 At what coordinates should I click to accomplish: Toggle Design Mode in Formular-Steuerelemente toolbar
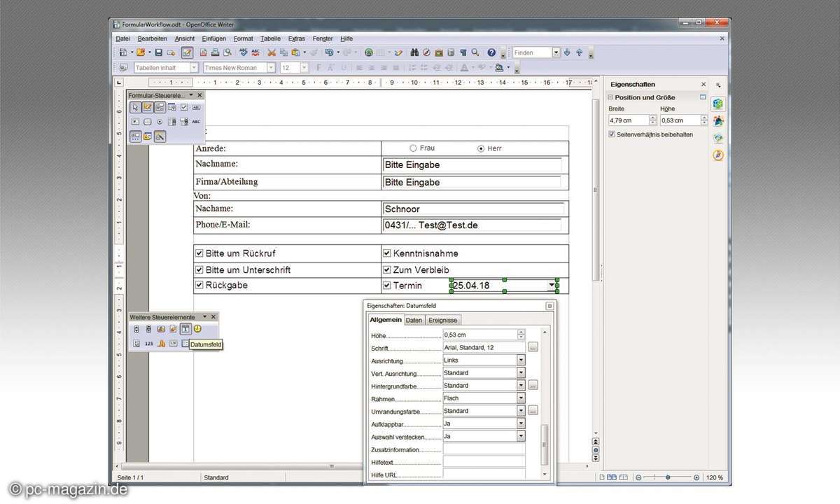tap(148, 107)
